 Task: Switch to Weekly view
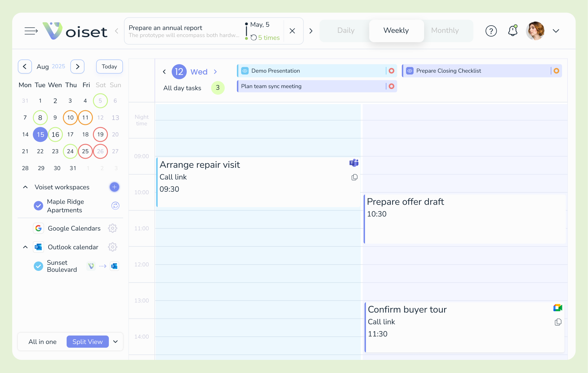coord(396,31)
